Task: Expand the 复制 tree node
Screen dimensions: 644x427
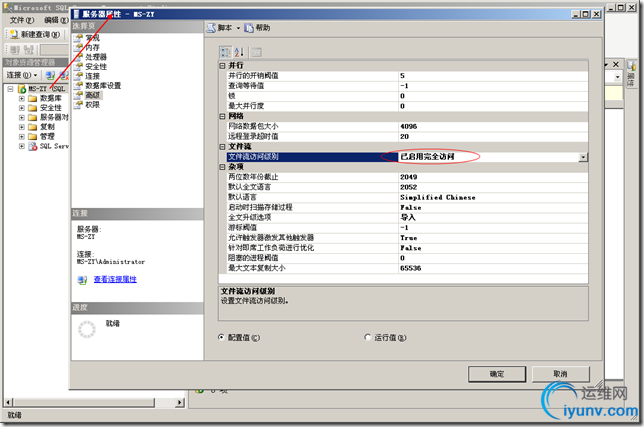Action: (22, 127)
